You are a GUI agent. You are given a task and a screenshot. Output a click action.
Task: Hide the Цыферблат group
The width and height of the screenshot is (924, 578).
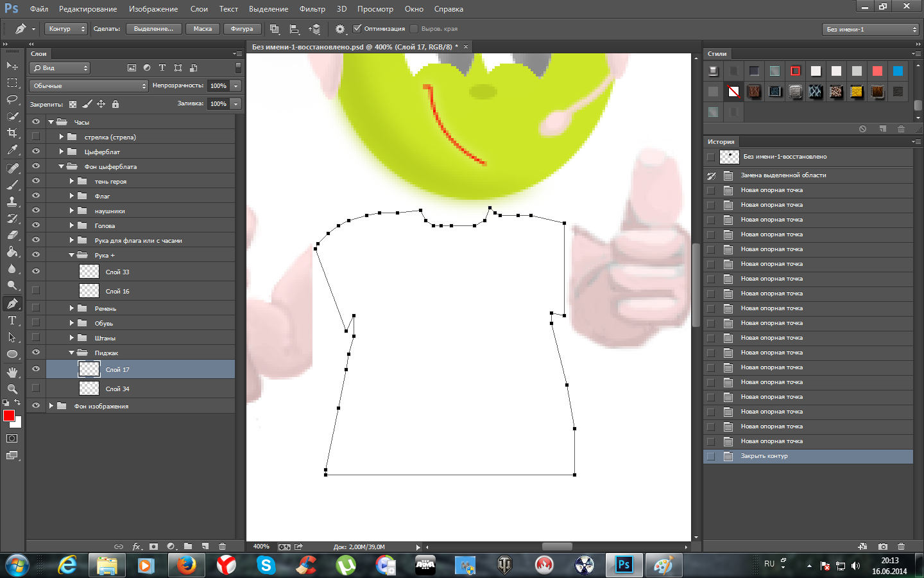[x=36, y=151]
